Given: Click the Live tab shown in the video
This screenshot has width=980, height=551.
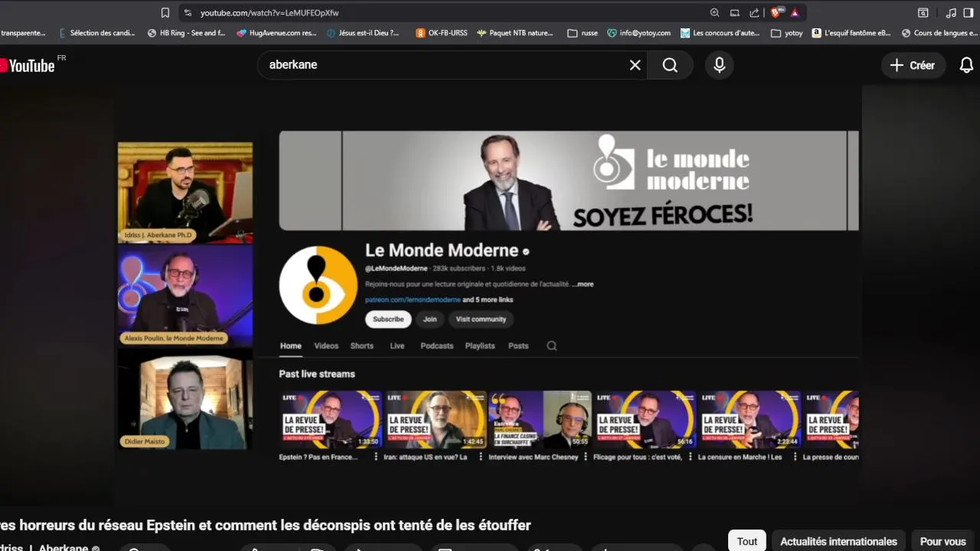Looking at the screenshot, I should (x=397, y=346).
